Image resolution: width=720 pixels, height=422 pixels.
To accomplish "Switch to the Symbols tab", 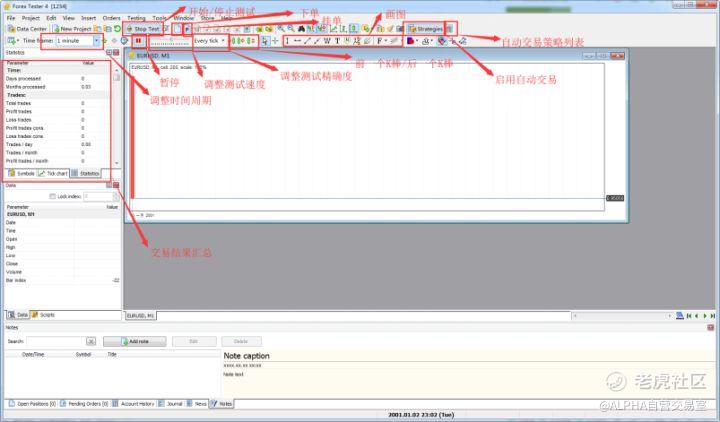I will coord(21,174).
